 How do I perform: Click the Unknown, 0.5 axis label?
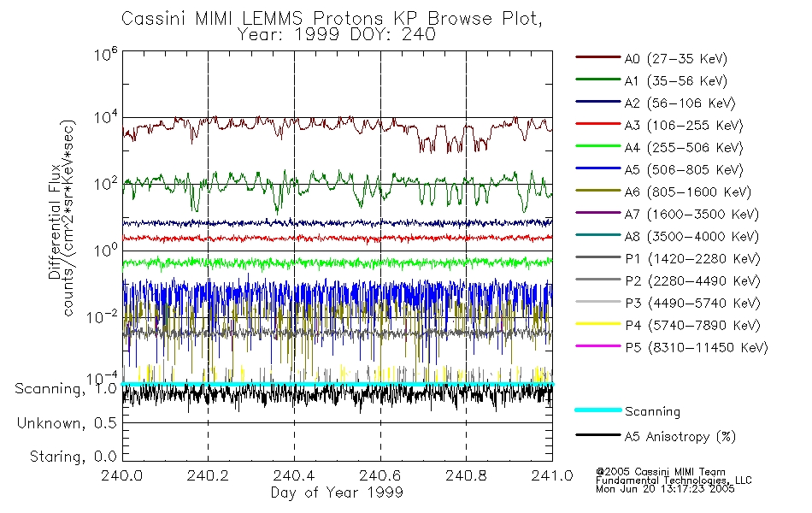pos(68,423)
